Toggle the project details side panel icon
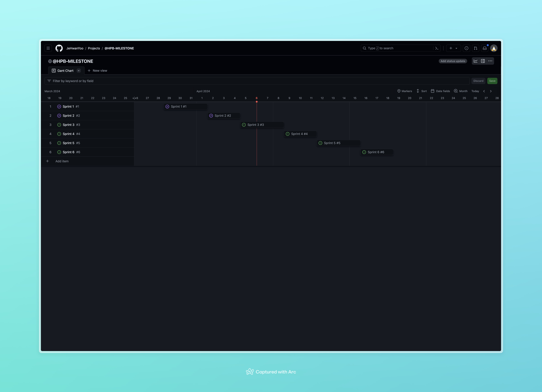This screenshot has height=392, width=542. [x=483, y=61]
